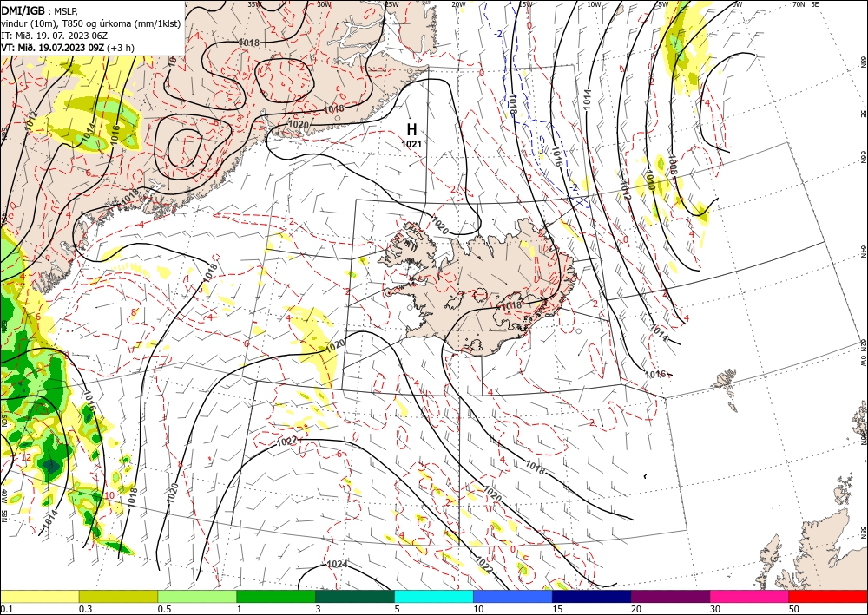Select the '70N' label at top right
This screenshot has height=615, width=868.
pos(799,4)
